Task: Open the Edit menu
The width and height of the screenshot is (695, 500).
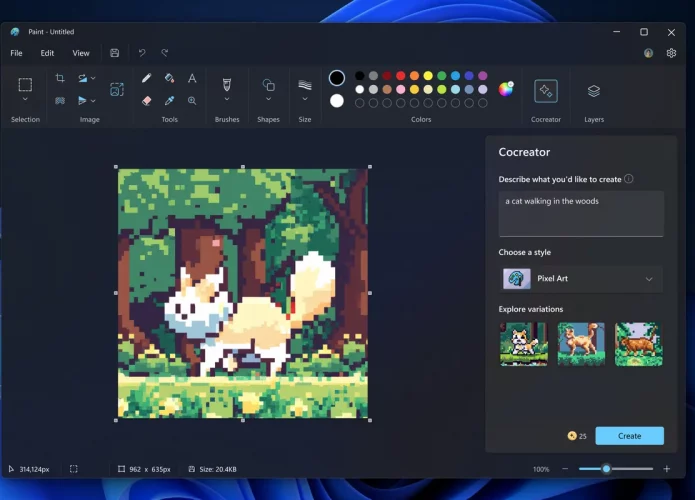Action: (x=47, y=53)
